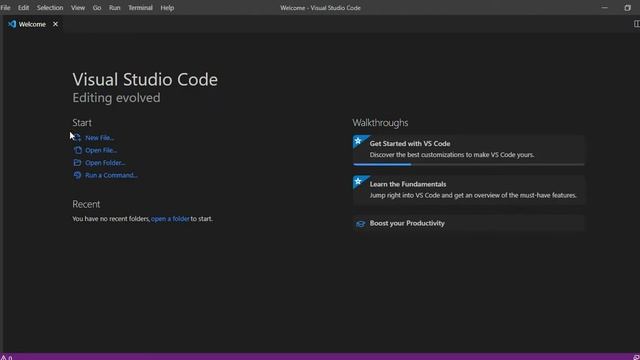Restore the Visual Studio Code window
The height and width of the screenshot is (360, 640).
coord(627,8)
